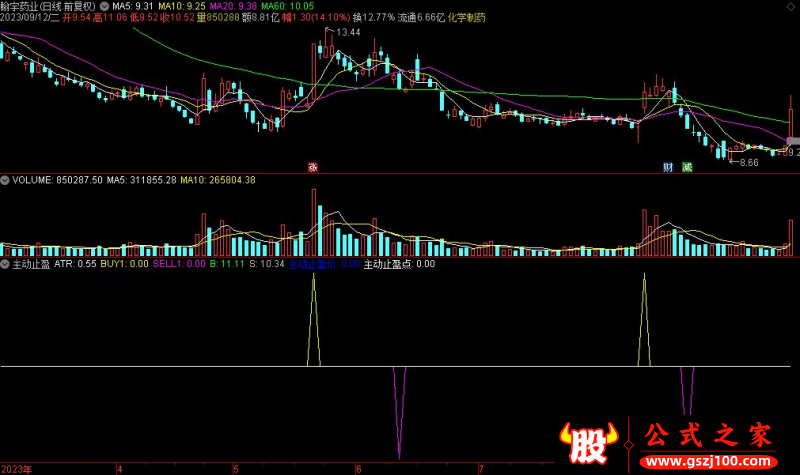800x475 pixels.
Task: Click the 涨 marker below the chart
Action: pyautogui.click(x=313, y=167)
